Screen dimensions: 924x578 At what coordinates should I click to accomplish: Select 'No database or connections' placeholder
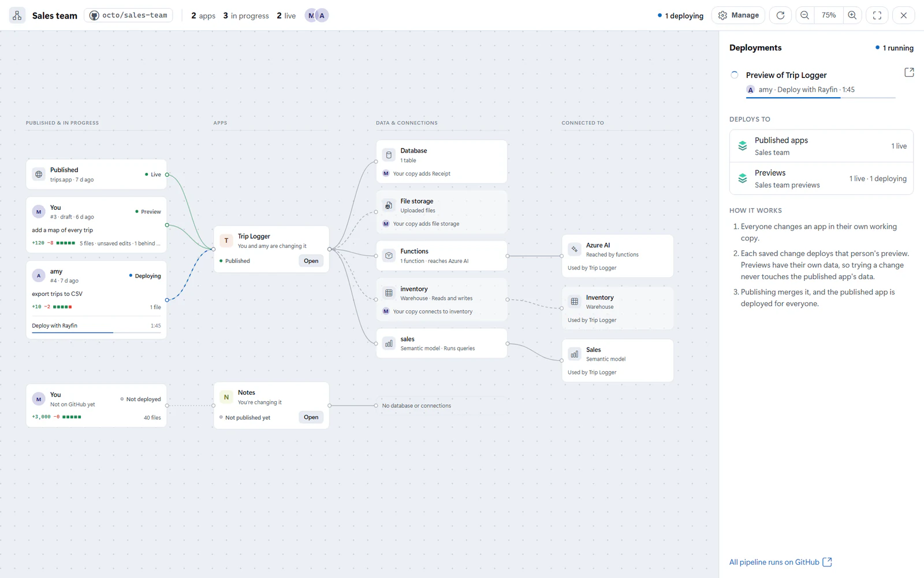416,406
